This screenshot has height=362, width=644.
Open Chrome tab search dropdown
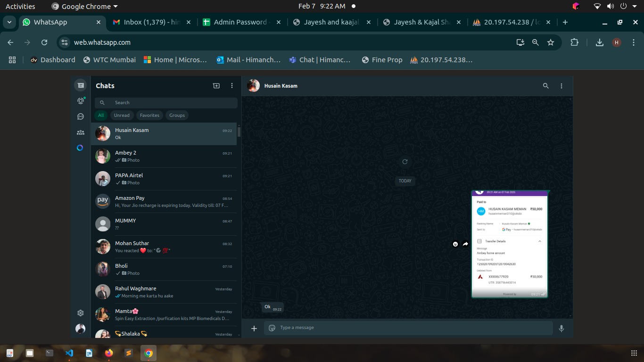(9, 22)
